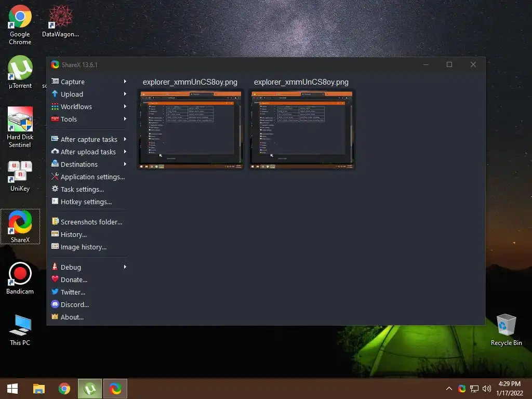
Task: Open Application settings...
Action: tap(89, 177)
